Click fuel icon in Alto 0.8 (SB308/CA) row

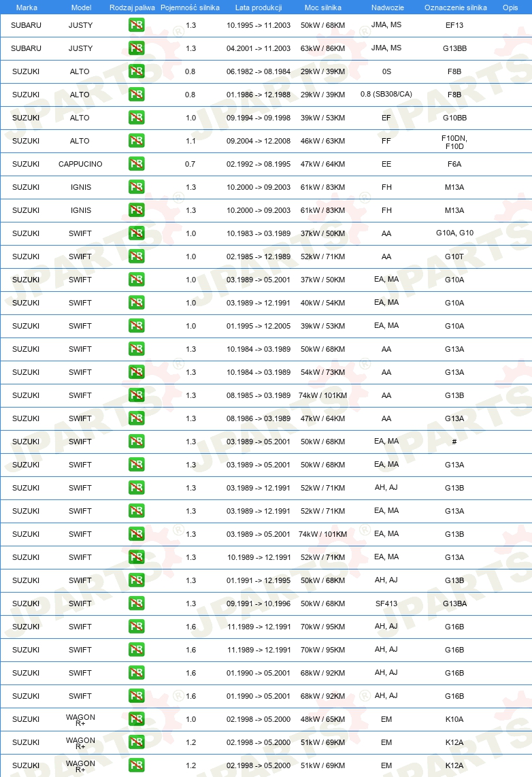pos(136,94)
